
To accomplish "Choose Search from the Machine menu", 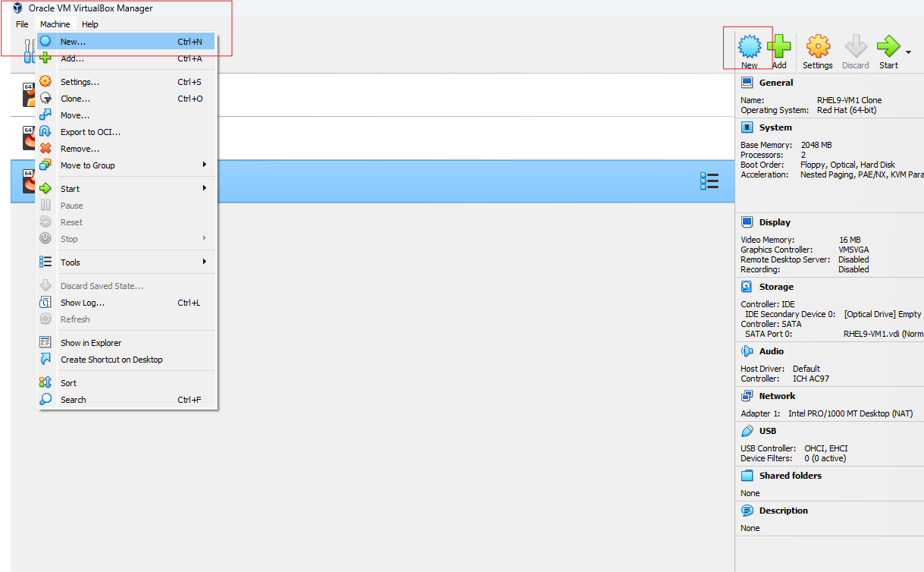I will pos(127,400).
